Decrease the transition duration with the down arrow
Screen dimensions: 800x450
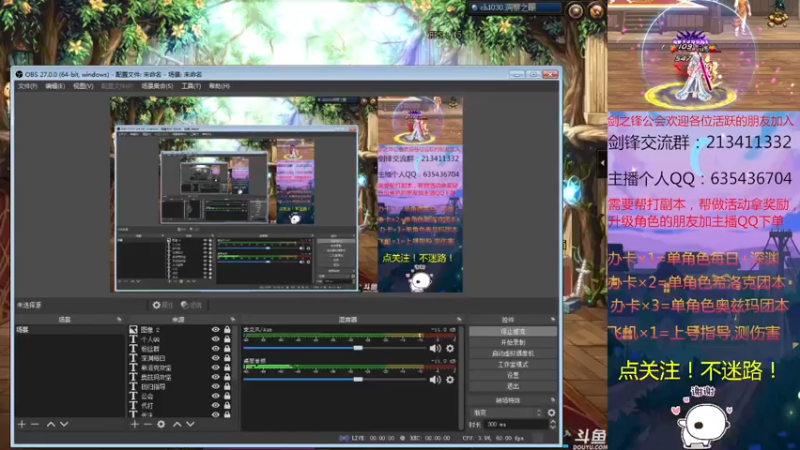[553, 427]
